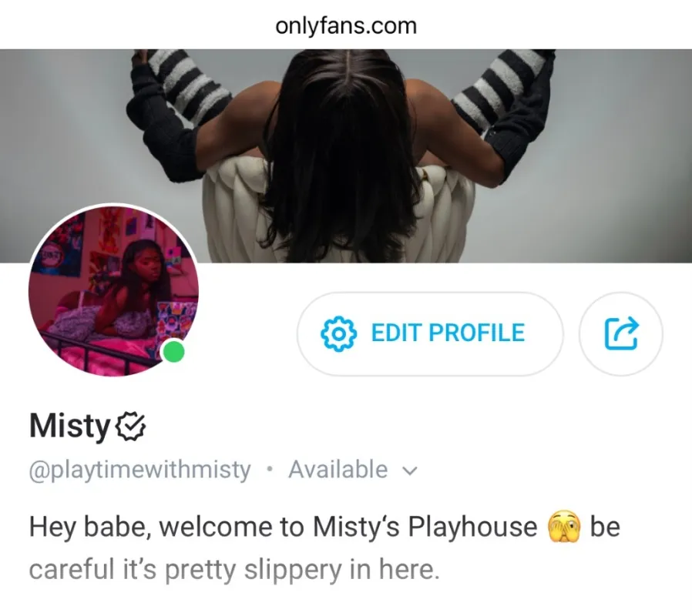Click the green online status dot
Screen dimensions: 692x616
(174, 352)
